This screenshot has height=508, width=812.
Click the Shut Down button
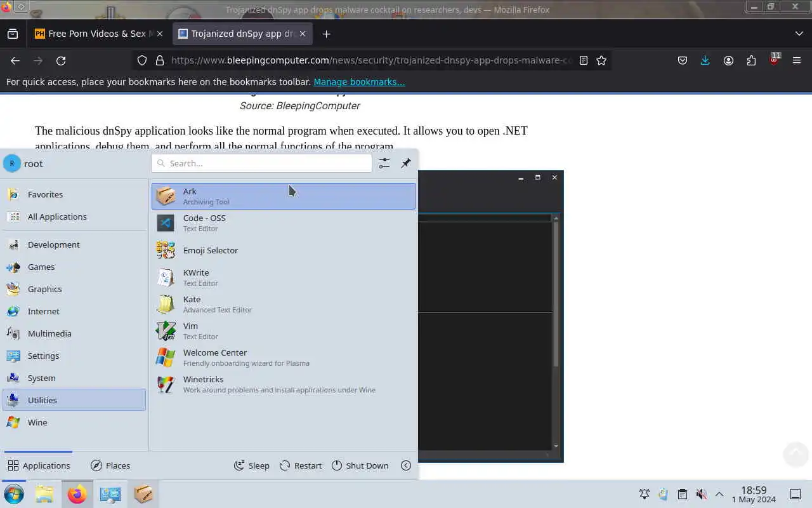pos(360,465)
